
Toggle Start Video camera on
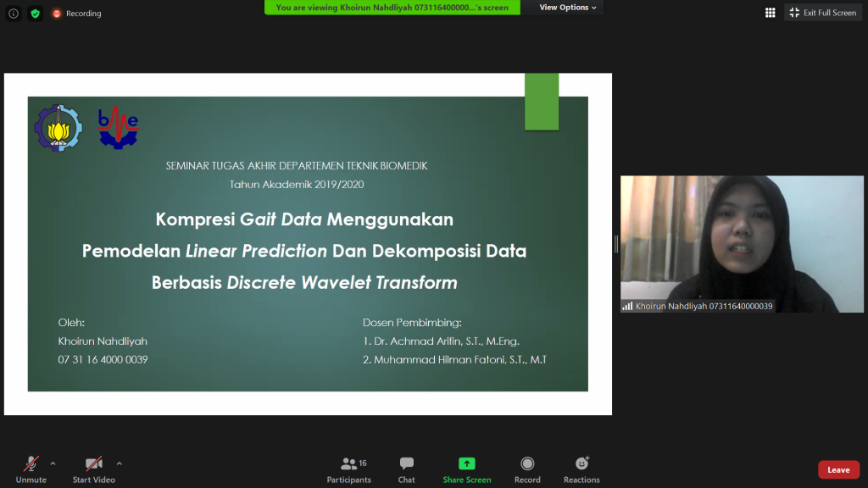click(x=93, y=469)
